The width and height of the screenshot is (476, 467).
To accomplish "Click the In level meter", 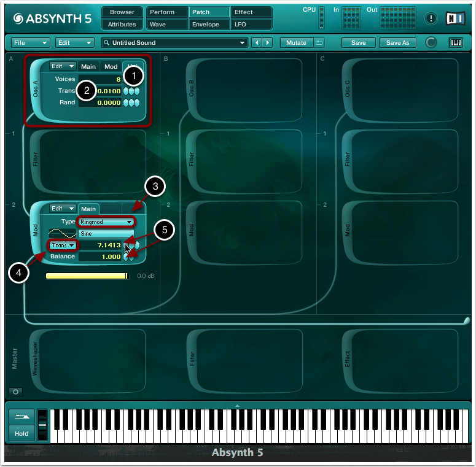I will 351,18.
